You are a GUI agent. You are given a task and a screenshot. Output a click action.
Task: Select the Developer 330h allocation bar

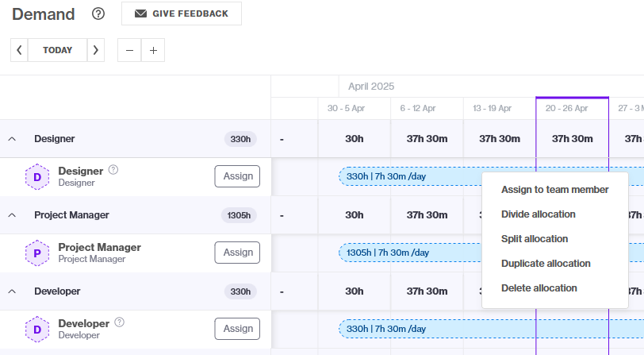pos(491,329)
